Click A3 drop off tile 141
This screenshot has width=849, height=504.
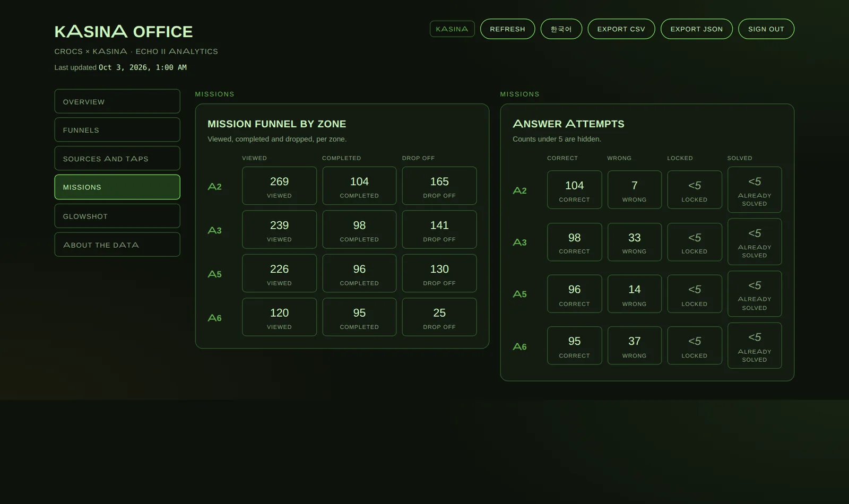click(x=439, y=230)
